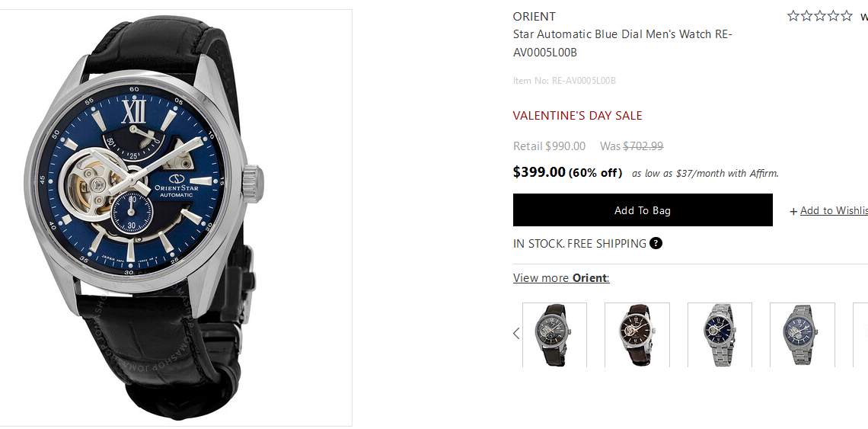Click the Item No RE-AV0005L00B text
The width and height of the screenshot is (868, 429).
pyautogui.click(x=564, y=81)
